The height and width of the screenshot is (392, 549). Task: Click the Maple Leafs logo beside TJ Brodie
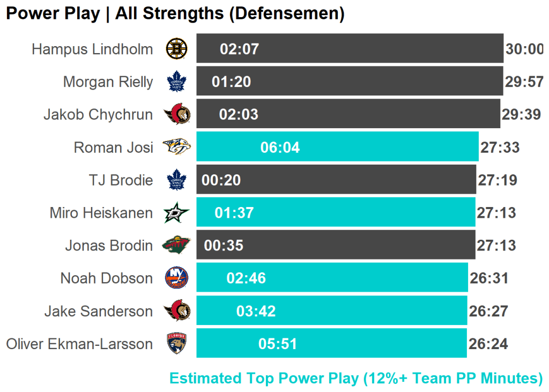[x=176, y=180]
